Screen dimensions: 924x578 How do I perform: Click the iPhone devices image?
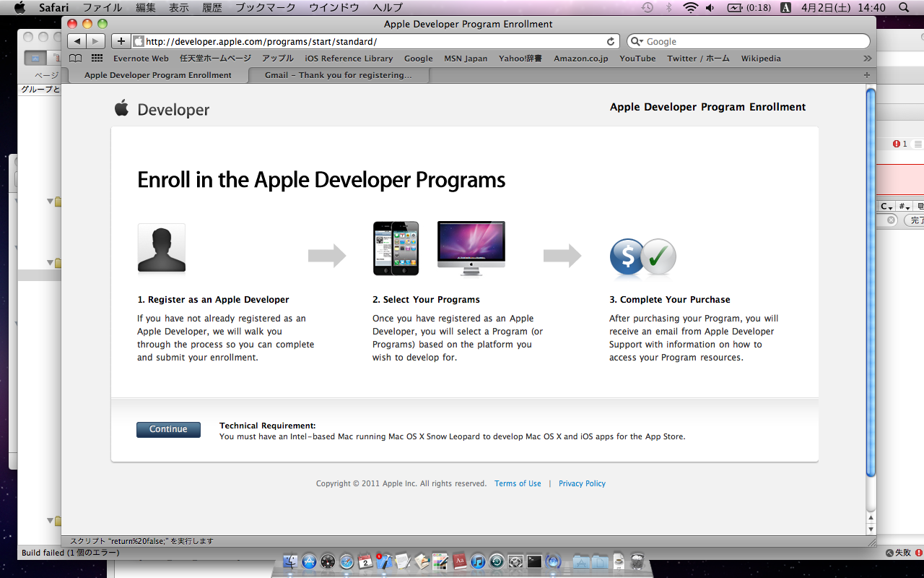(x=396, y=249)
